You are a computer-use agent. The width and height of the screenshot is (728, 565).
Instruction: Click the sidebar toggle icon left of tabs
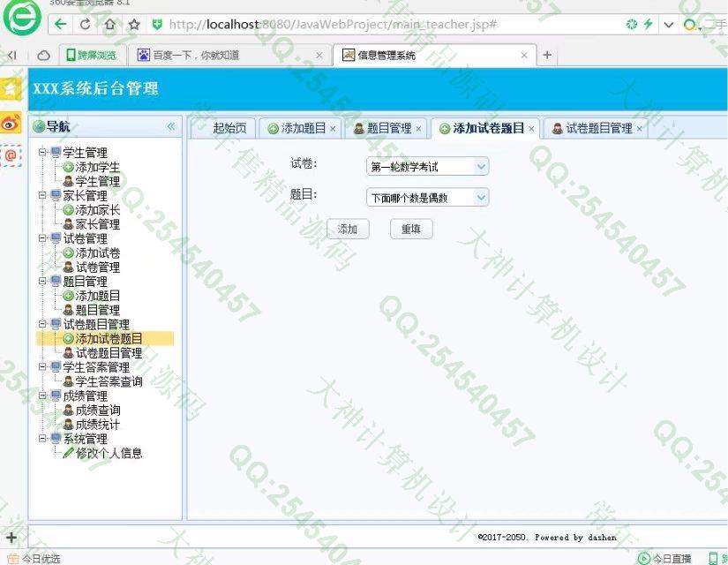12,56
